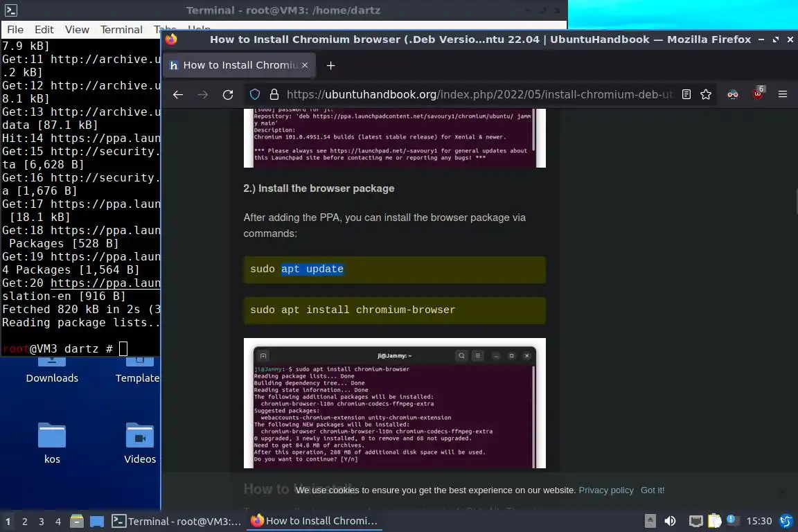Viewport: 798px width, 532px height.
Task: Open the Videos folder on desktop
Action: tap(140, 443)
